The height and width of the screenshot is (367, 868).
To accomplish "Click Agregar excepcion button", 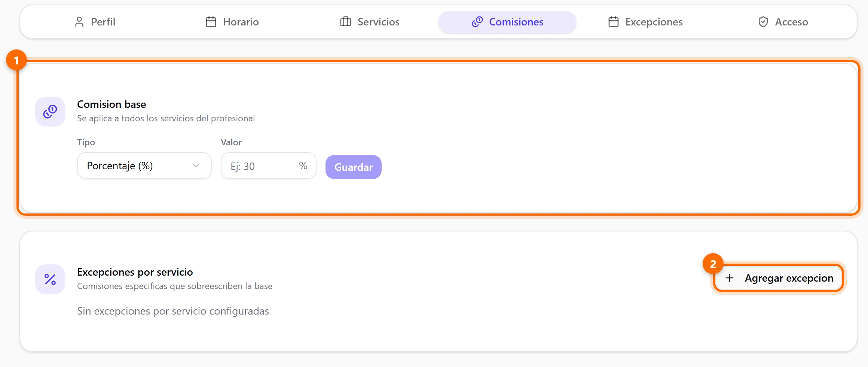I will pos(779,278).
